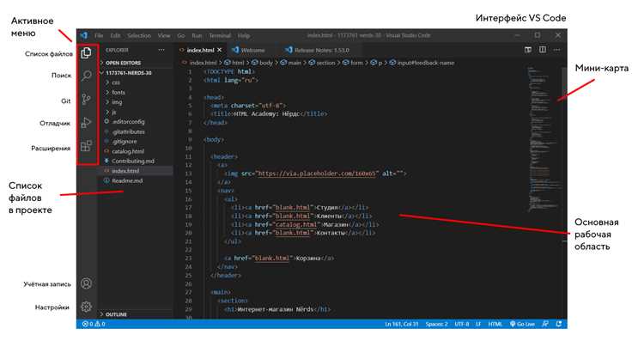644x341 pixels.
Task: Click the editor vertical scrollbar
Action: tap(564, 192)
